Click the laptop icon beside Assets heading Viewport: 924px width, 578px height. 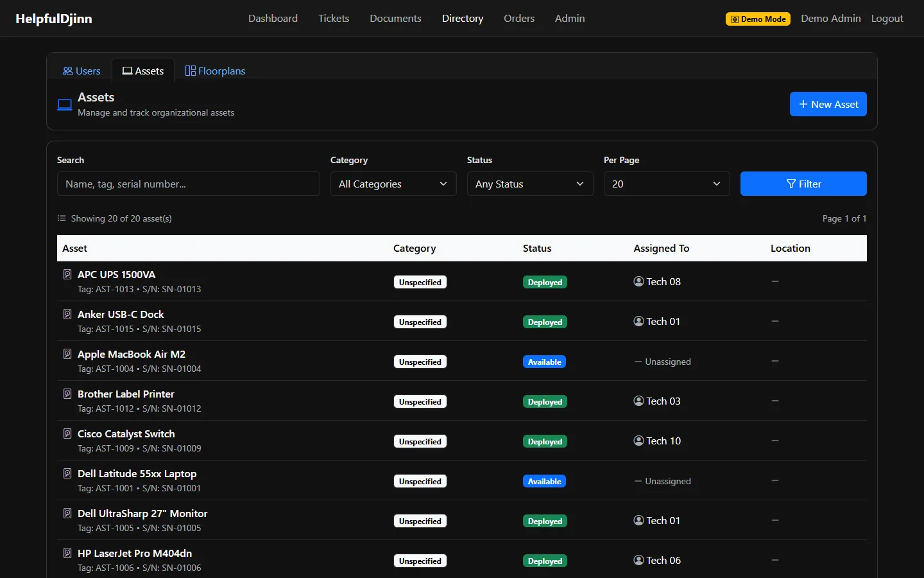coord(65,105)
